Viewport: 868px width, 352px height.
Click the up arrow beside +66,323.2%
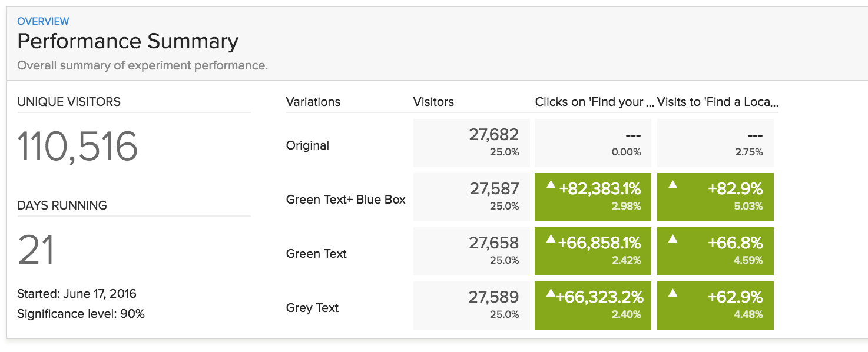click(x=551, y=293)
